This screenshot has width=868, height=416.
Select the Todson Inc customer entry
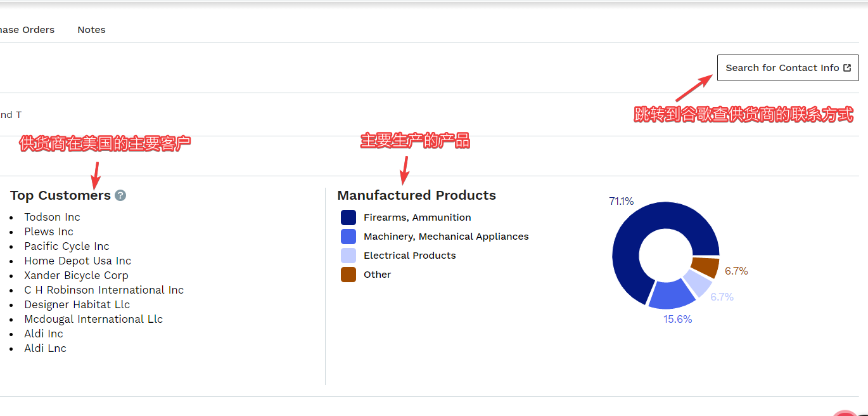pyautogui.click(x=52, y=217)
